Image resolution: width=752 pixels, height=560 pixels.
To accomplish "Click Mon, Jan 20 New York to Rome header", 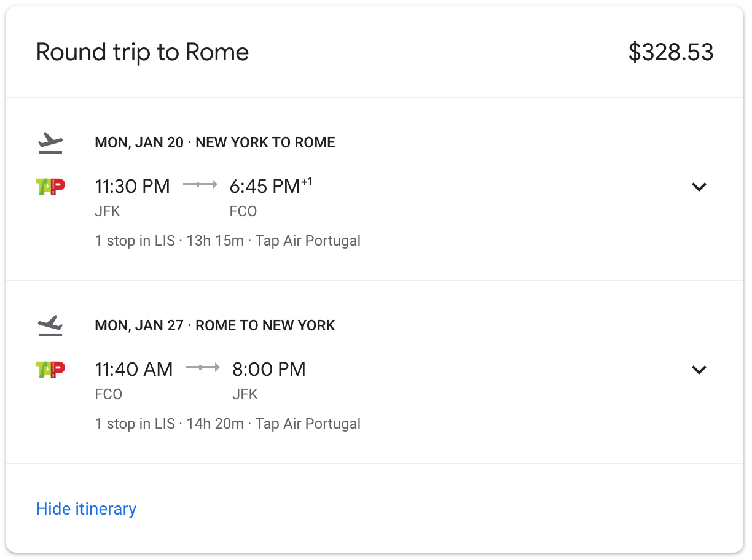I will pyautogui.click(x=215, y=143).
